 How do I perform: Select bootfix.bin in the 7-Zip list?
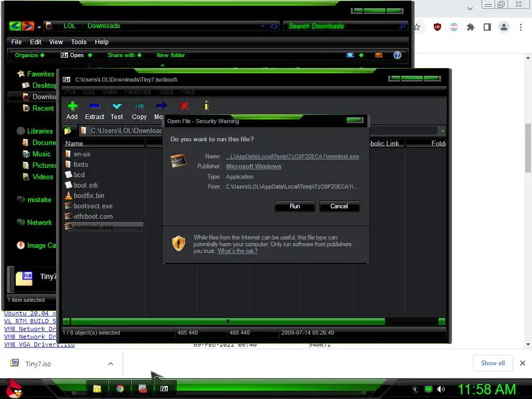85,196
